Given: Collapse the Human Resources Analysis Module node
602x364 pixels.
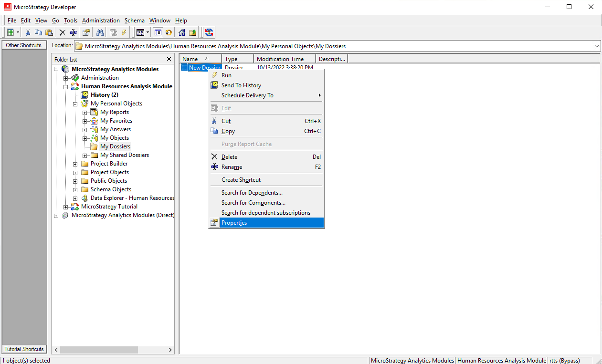Looking at the screenshot, I should click(66, 86).
